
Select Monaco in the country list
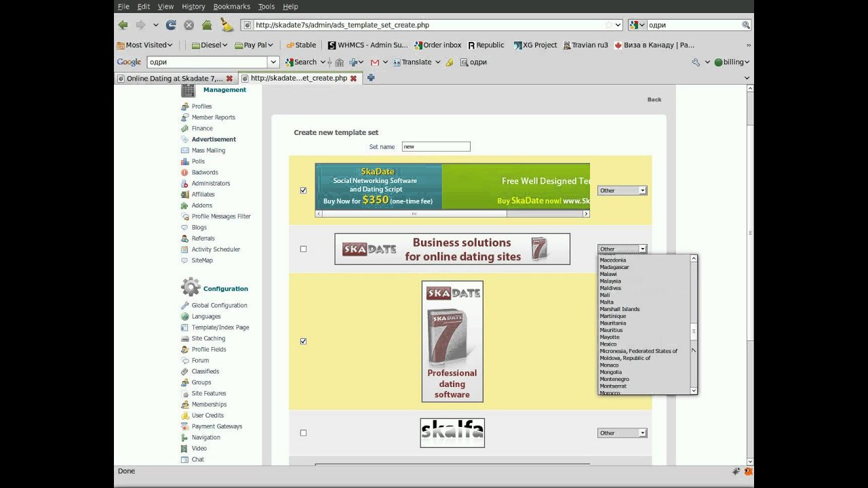[x=609, y=365]
